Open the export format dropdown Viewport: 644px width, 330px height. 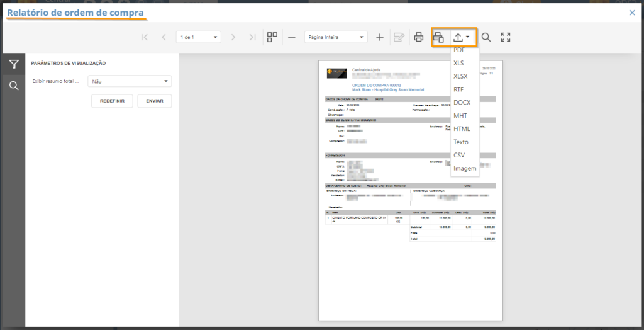pos(461,37)
